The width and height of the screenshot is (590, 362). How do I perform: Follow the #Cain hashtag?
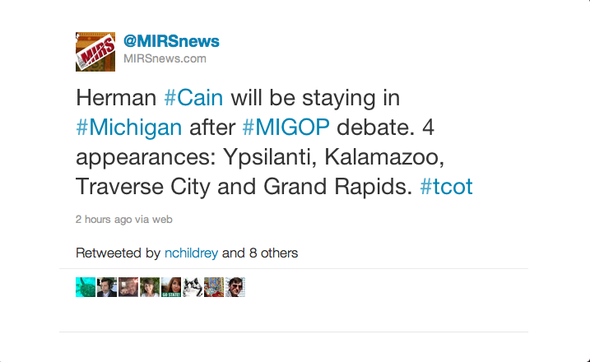(193, 98)
